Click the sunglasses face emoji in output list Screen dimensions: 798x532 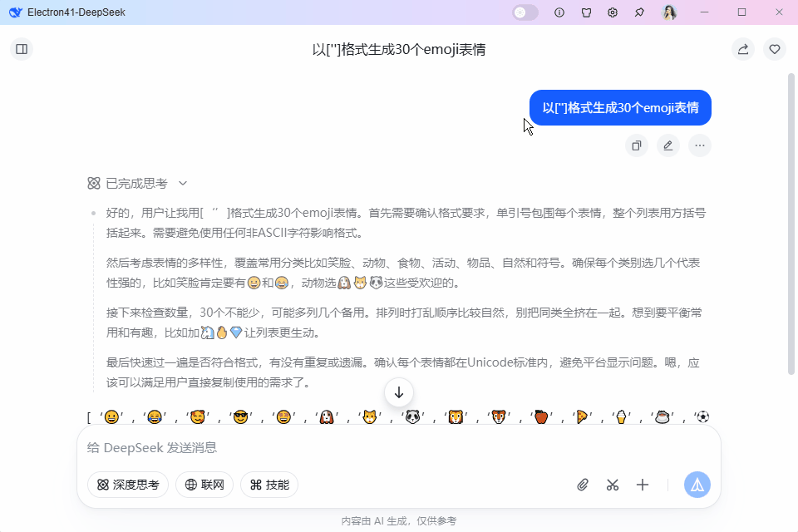(x=241, y=417)
